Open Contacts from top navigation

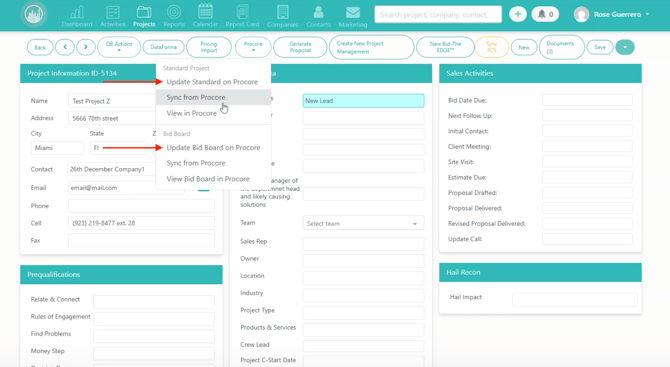[318, 16]
